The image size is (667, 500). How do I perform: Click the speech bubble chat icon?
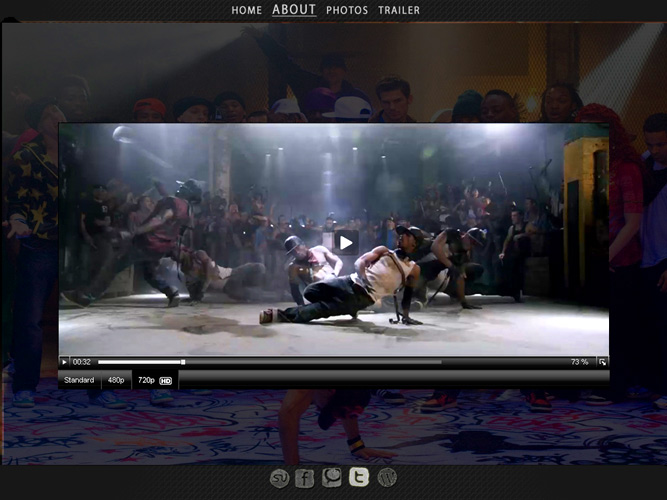tap(332, 477)
